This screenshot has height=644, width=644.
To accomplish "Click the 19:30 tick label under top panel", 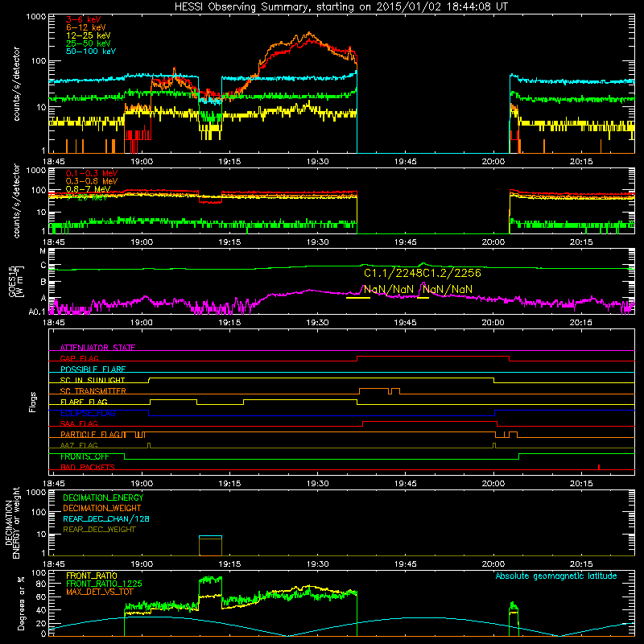I will point(317,162).
